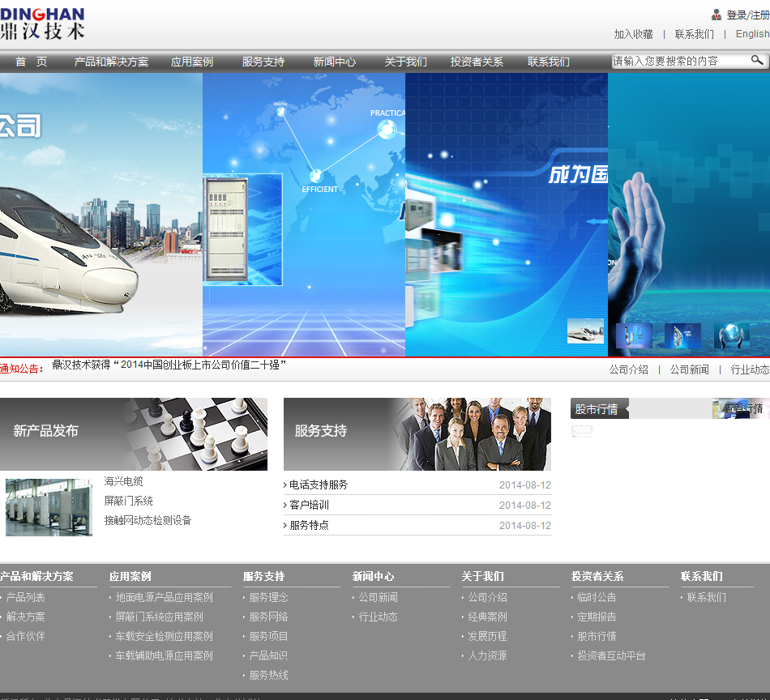This screenshot has width=770, height=700.
Task: Click footer link 服务理念
Action: tap(268, 597)
